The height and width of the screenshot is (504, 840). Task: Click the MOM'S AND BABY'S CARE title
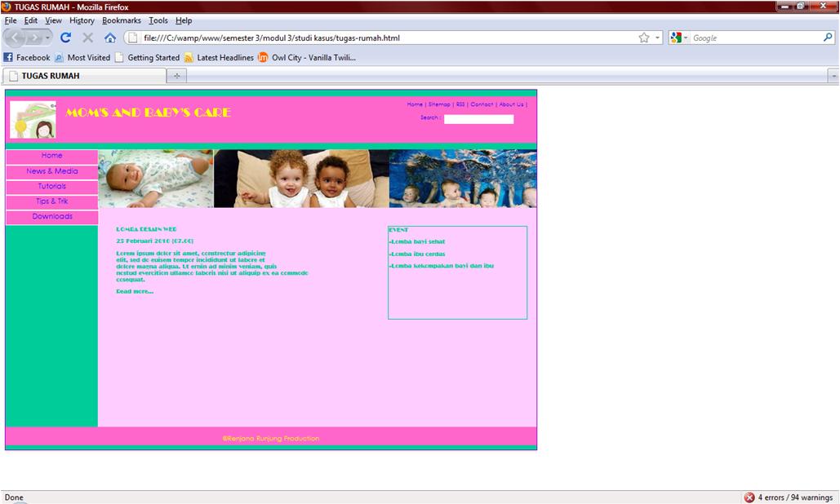coord(149,113)
